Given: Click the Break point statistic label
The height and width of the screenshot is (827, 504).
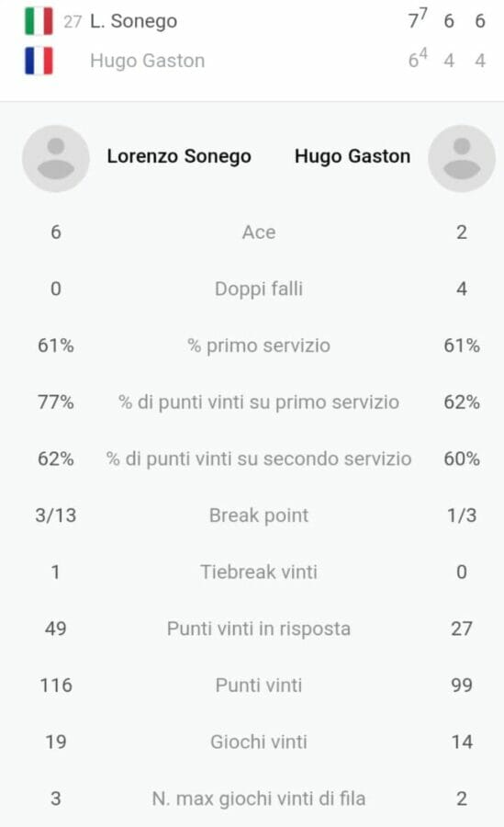Looking at the screenshot, I should pyautogui.click(x=258, y=515).
